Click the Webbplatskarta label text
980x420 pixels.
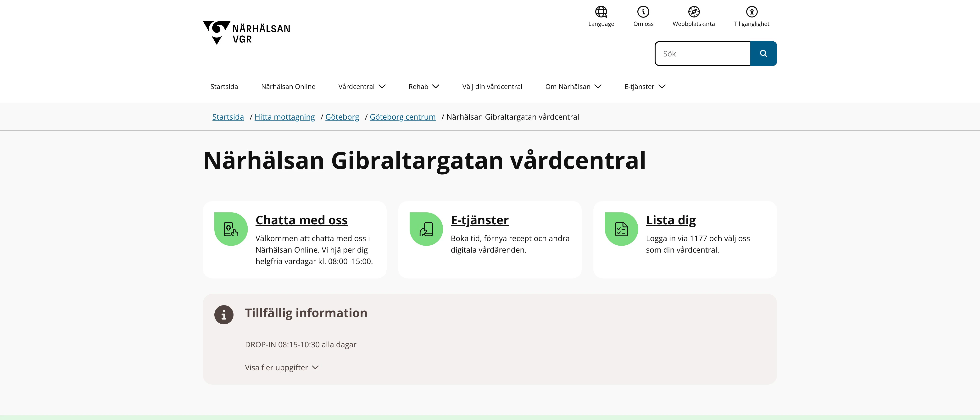pyautogui.click(x=694, y=24)
